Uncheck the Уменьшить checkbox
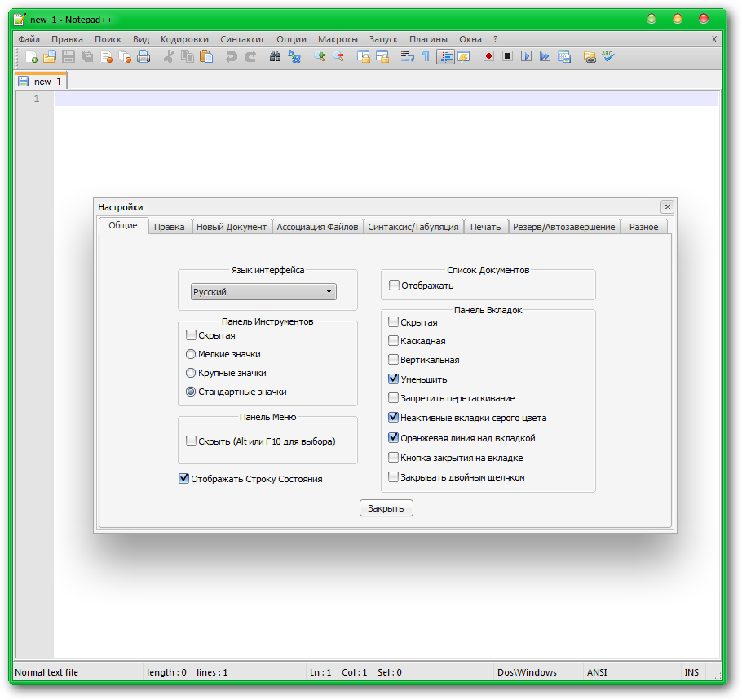This screenshot has width=742, height=700. [393, 379]
